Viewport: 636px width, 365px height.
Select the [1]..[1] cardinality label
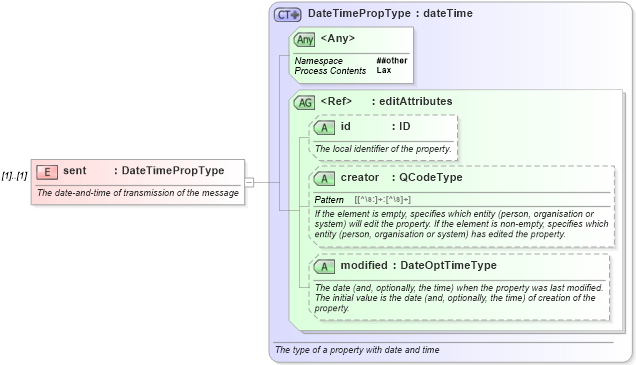(14, 176)
